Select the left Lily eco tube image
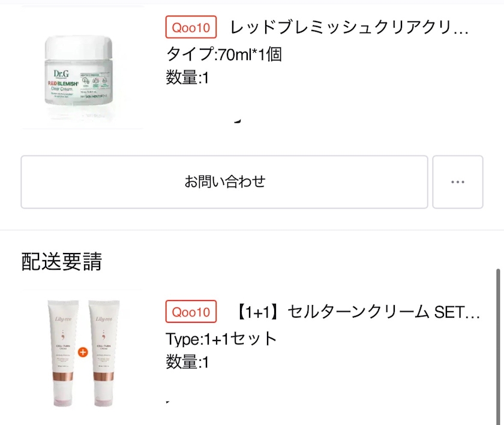Image resolution: width=504 pixels, height=425 pixels. (63, 352)
